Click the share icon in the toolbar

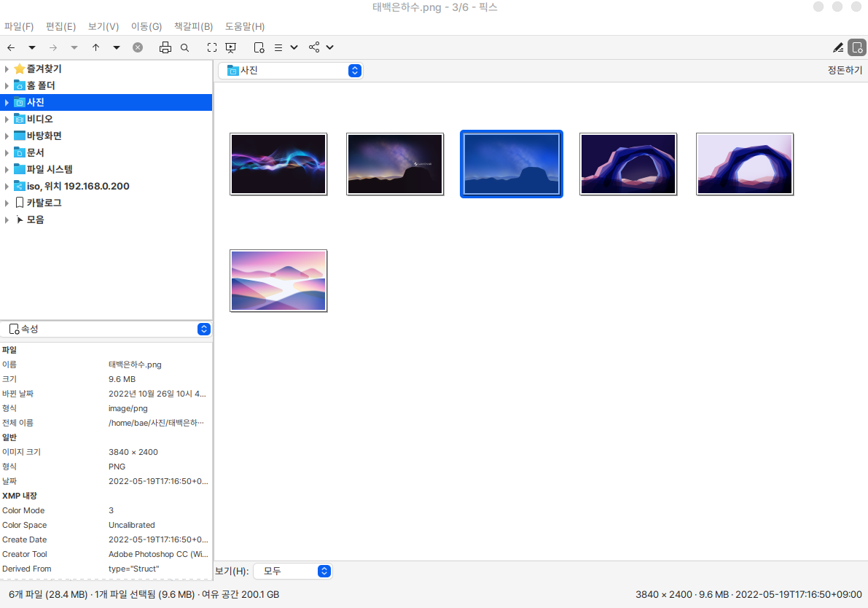314,47
